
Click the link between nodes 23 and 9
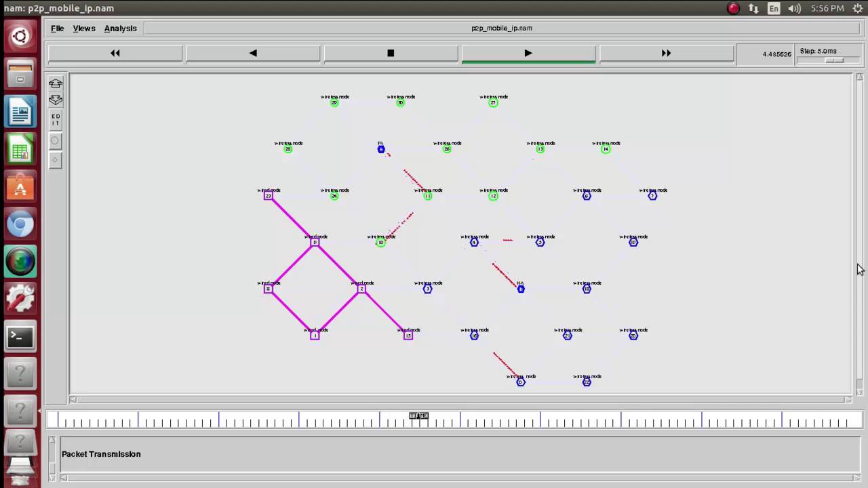[x=292, y=219]
